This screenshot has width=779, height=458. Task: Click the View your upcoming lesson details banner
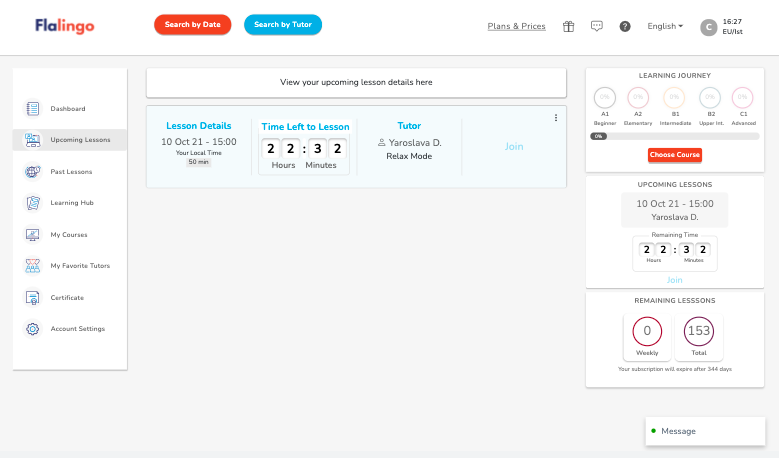356,82
